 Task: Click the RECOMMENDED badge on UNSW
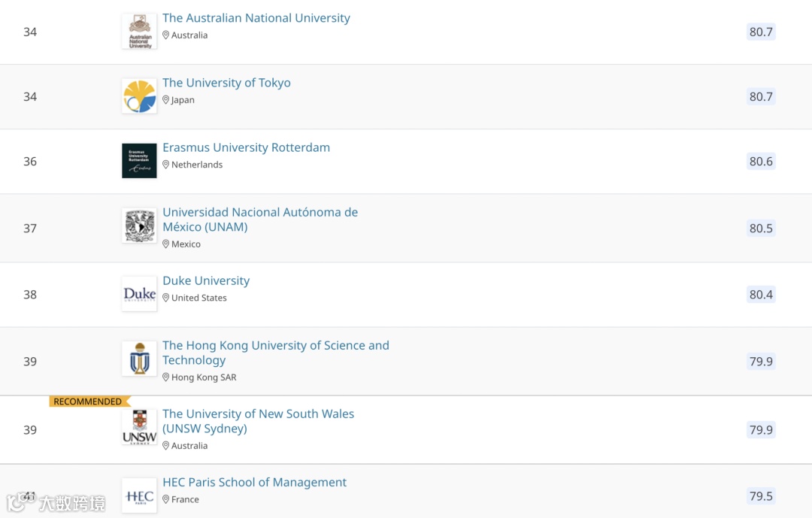click(x=88, y=401)
